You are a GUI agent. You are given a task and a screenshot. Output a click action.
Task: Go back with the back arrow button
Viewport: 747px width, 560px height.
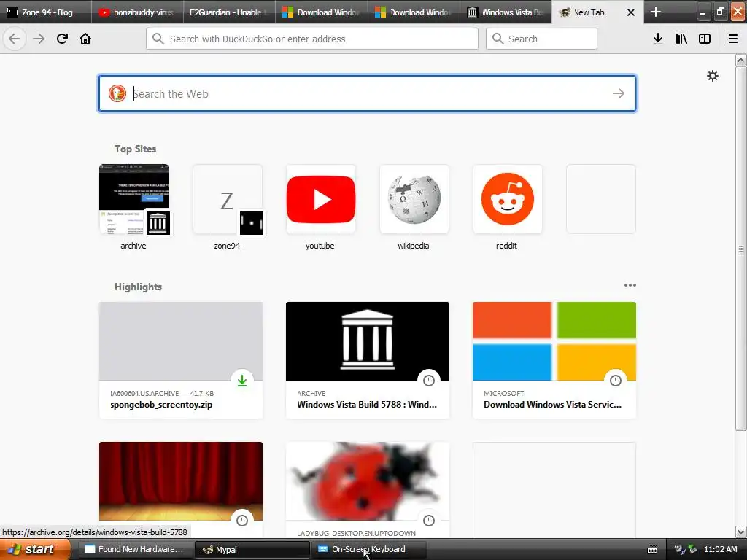[x=15, y=39]
